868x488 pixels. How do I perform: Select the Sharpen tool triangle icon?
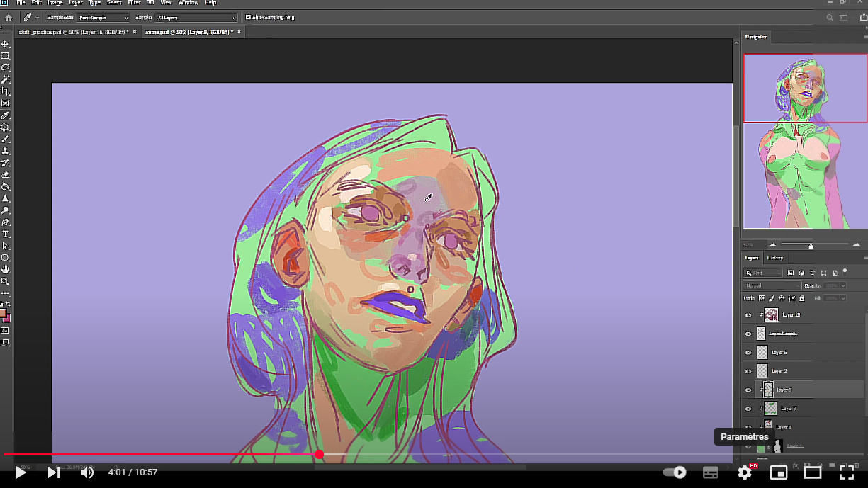tap(6, 198)
